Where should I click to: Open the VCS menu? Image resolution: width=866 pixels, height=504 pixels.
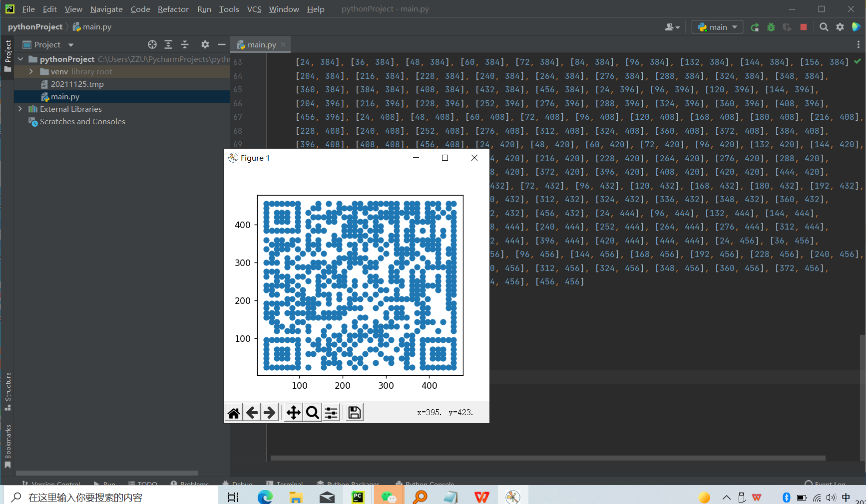click(x=254, y=9)
